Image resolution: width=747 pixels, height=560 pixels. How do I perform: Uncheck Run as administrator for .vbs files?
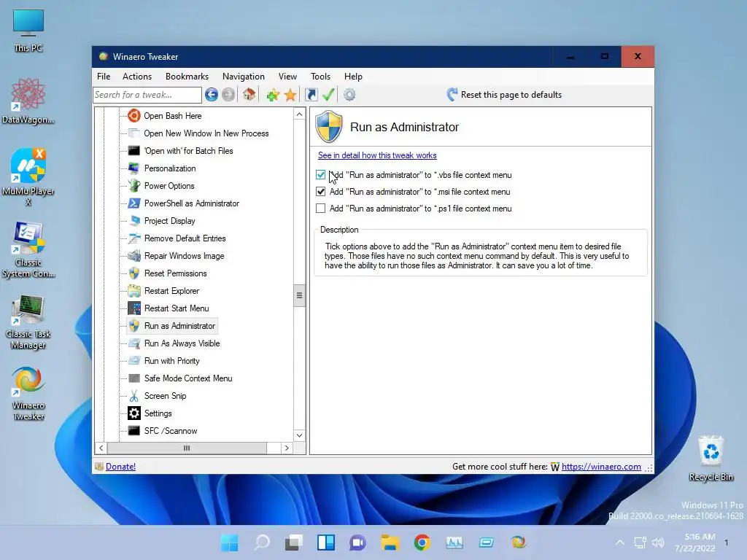[321, 175]
